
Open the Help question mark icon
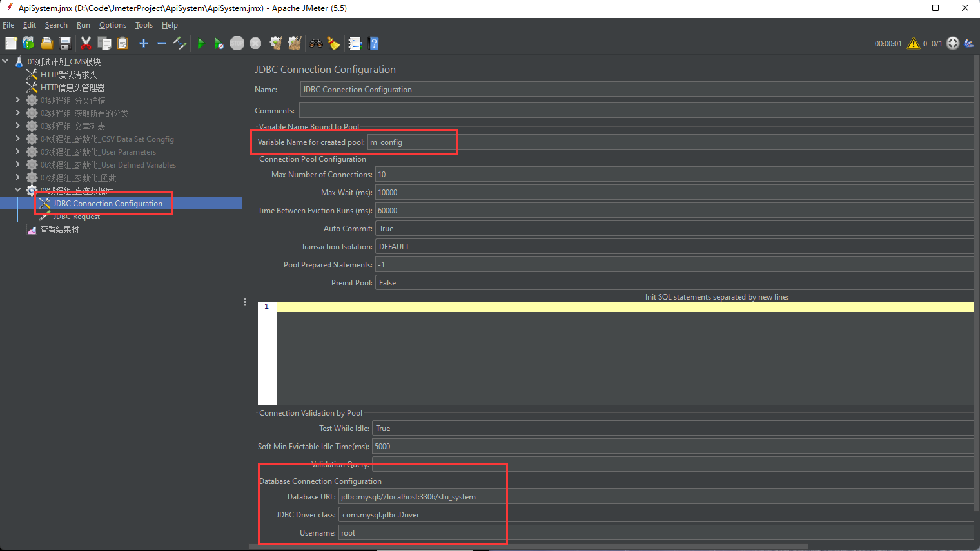pos(373,43)
